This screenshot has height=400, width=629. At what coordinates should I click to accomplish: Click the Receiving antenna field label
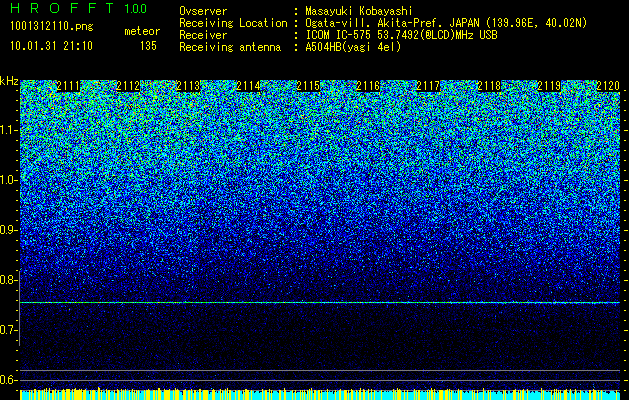(x=230, y=47)
